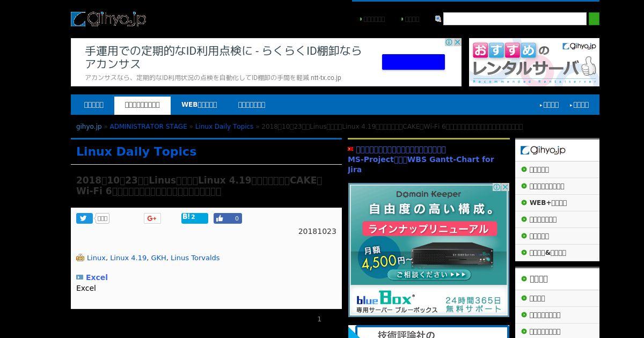Viewport: 644px width, 338px height.
Task: Click the flag icon above the MS-Project link
Action: (x=350, y=149)
